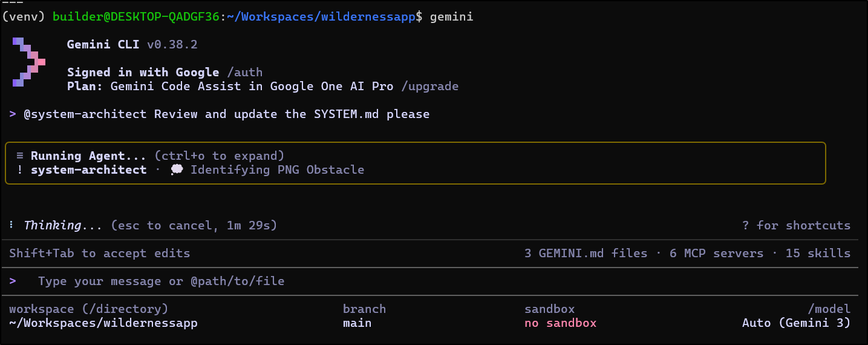Image resolution: width=868 pixels, height=345 pixels.
Task: Click the question mark for shortcuts
Action: click(x=746, y=225)
